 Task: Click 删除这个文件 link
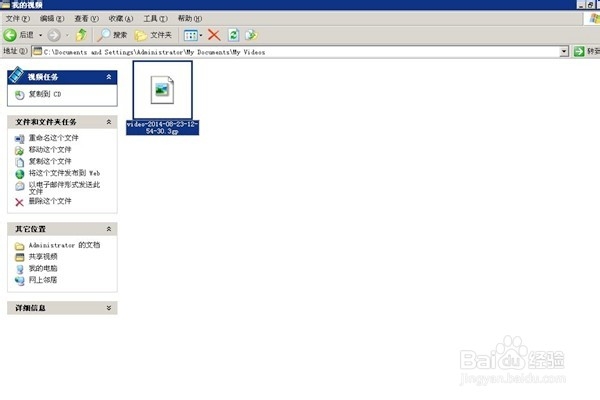coord(50,201)
